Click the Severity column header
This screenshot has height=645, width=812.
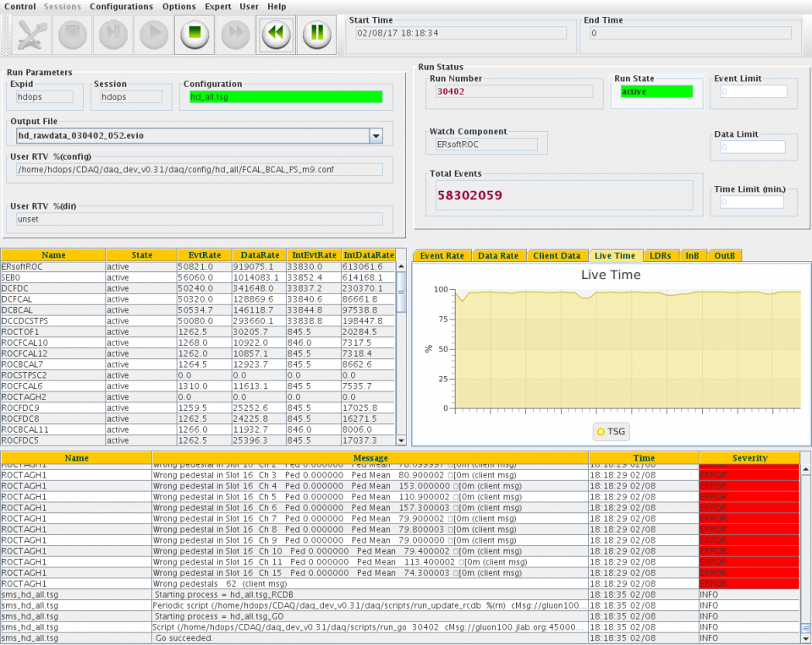click(x=749, y=458)
